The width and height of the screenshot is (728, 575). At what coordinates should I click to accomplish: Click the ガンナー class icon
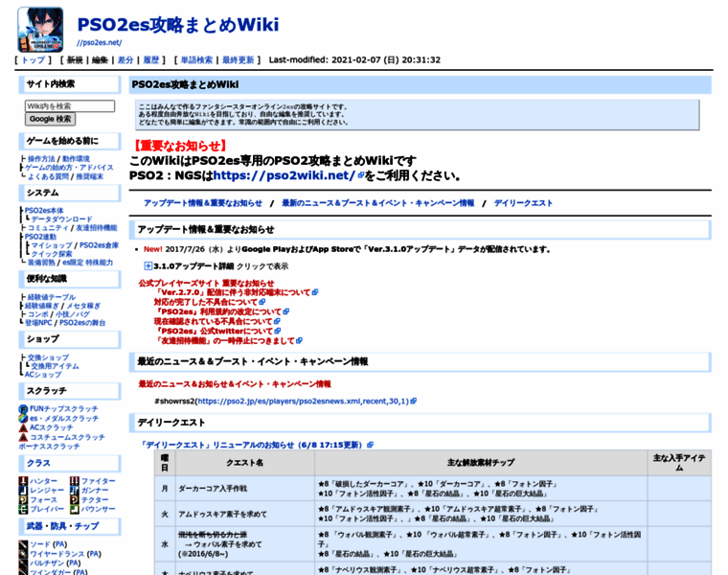tap(75, 491)
